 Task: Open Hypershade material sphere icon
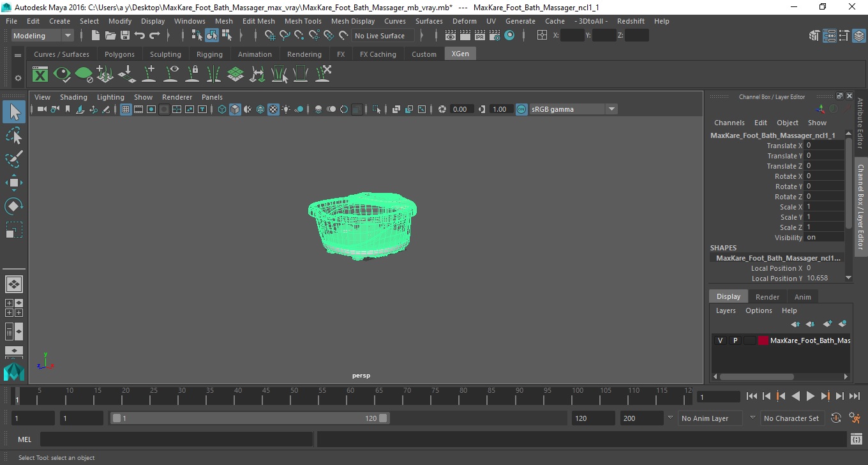pyautogui.click(x=509, y=36)
